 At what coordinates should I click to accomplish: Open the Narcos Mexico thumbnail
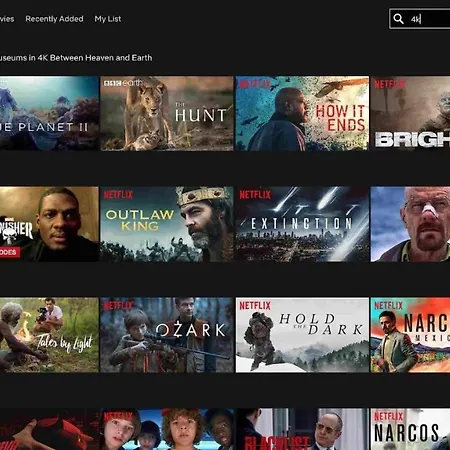coord(410,335)
